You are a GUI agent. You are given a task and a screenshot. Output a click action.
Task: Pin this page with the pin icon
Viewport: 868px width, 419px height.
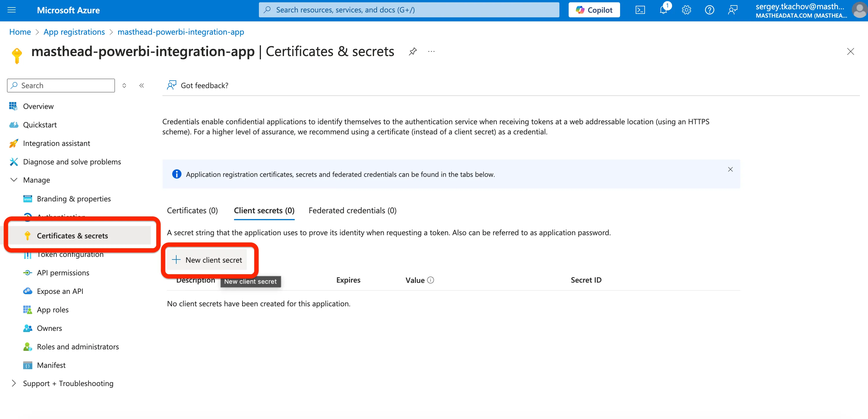pyautogui.click(x=413, y=51)
